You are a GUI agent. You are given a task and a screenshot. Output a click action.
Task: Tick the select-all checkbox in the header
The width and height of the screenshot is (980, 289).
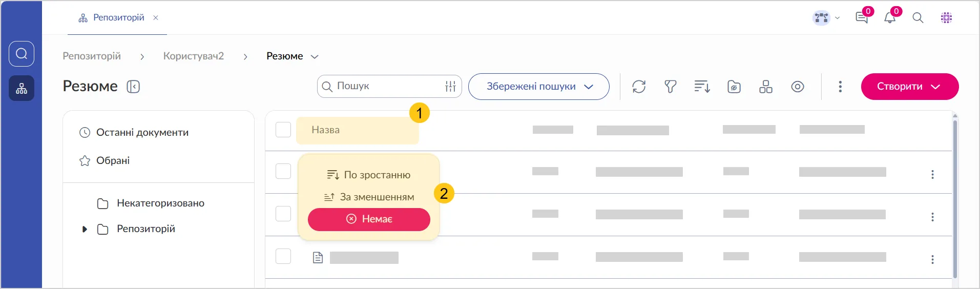coord(283,130)
